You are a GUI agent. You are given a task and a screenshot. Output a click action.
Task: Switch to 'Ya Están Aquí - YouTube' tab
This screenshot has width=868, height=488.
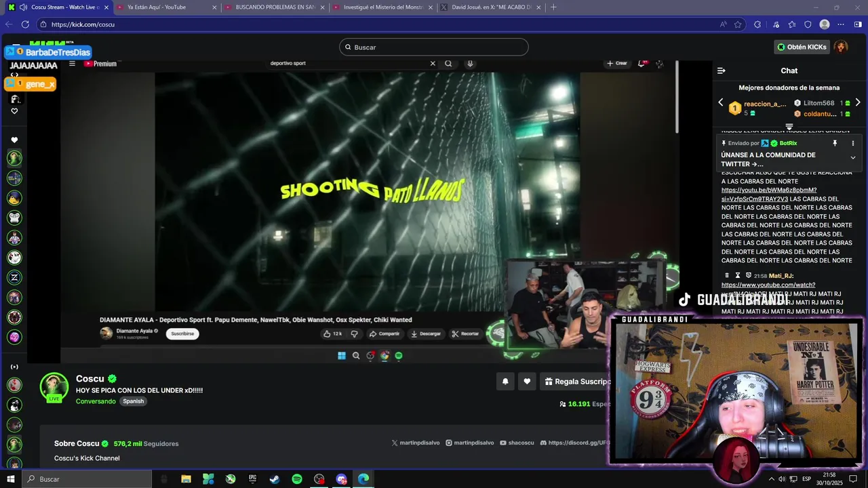click(165, 7)
